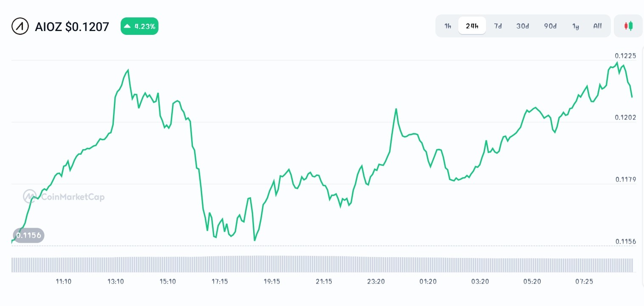Switch to the 1y time range

[x=576, y=26]
